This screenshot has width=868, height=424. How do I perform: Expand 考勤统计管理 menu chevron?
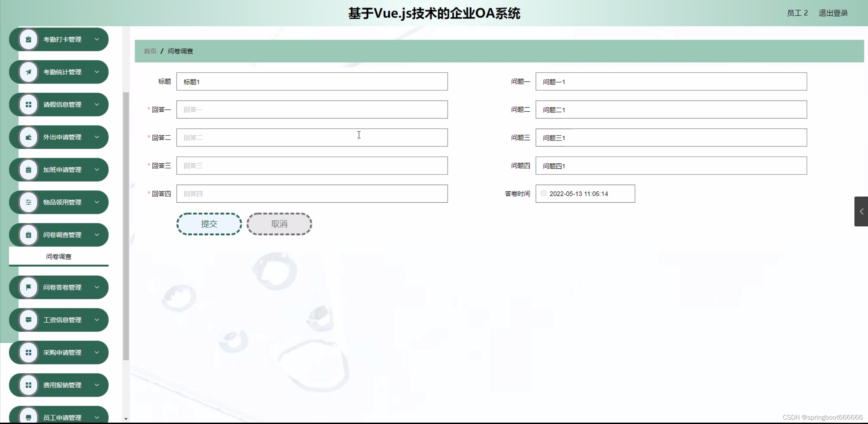pyautogui.click(x=97, y=72)
